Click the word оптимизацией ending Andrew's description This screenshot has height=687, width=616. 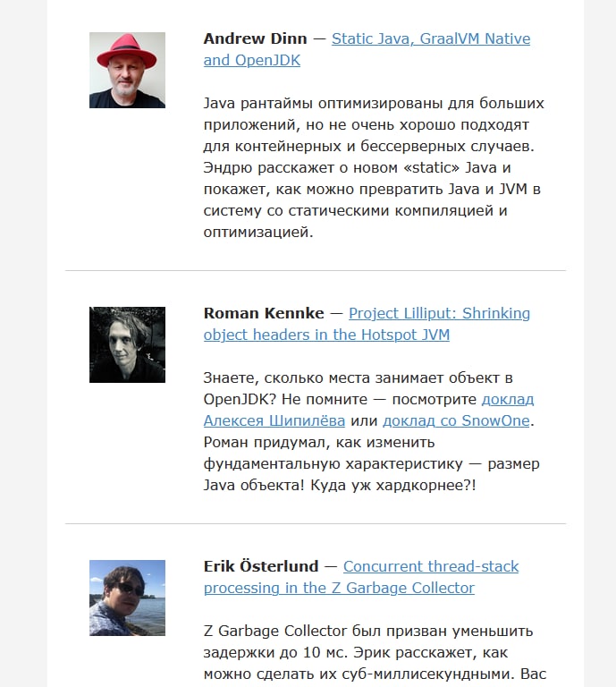coord(258,233)
